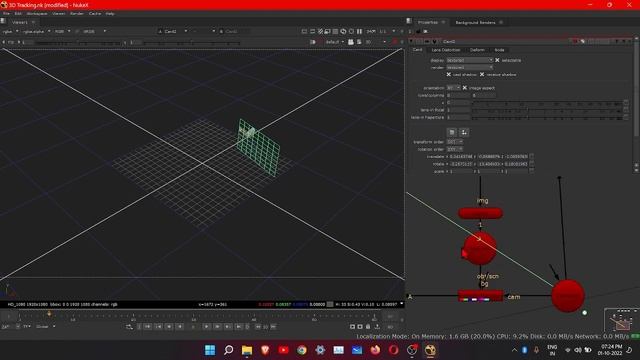The height and width of the screenshot is (360, 640).
Task: Open the Edit menu
Action: (18, 13)
